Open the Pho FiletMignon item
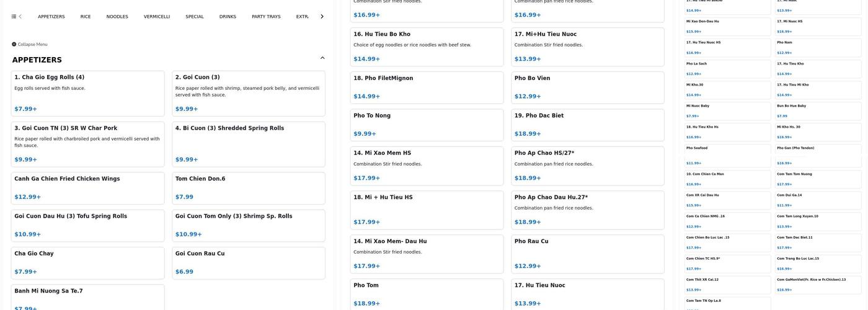Image resolution: width=868 pixels, height=310 pixels. tap(427, 87)
